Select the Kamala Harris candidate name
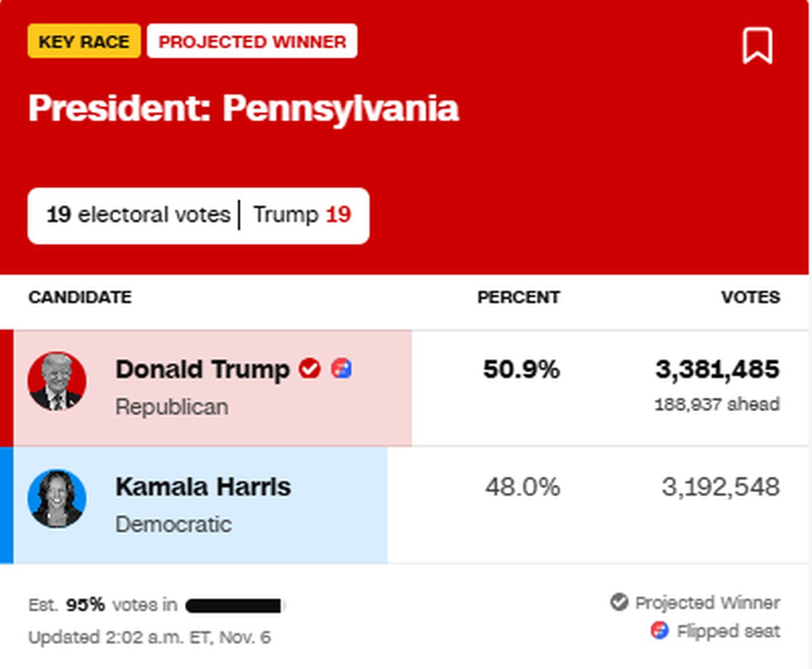 [x=203, y=487]
